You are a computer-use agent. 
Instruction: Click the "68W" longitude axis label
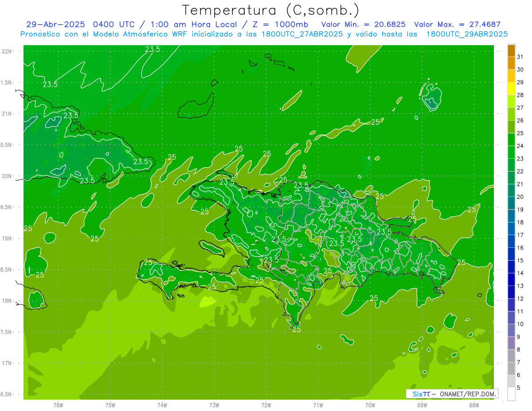coord(474,405)
